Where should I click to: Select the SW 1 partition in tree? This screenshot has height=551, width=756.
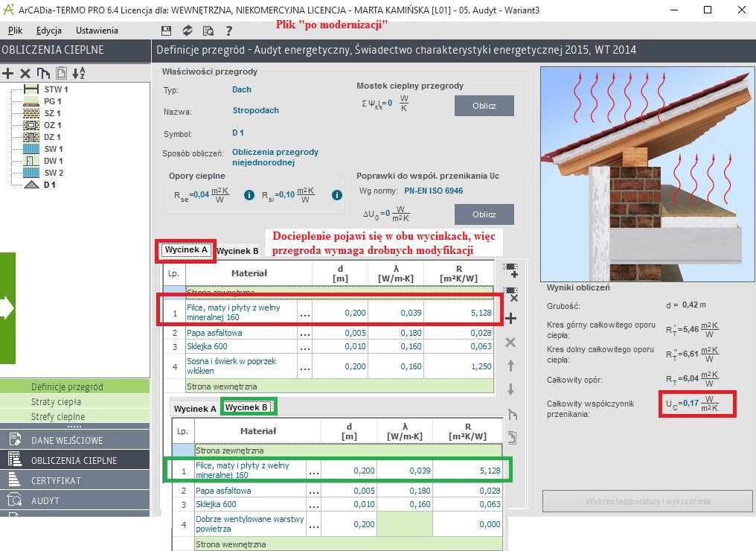click(x=54, y=149)
